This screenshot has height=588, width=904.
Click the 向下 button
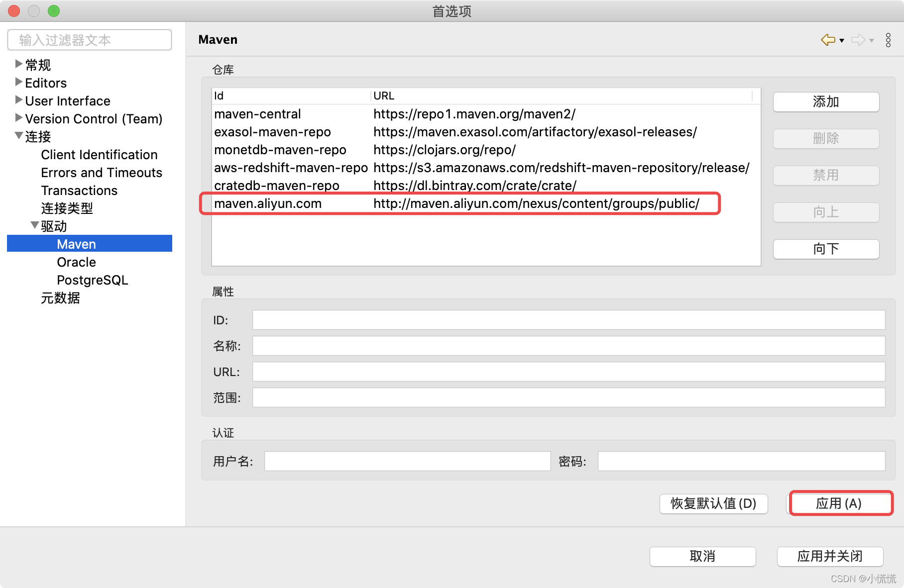[x=826, y=249]
